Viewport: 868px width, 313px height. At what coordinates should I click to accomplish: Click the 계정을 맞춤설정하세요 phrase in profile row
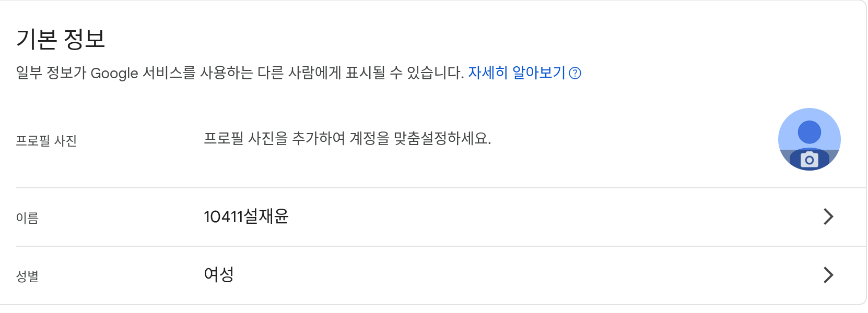[x=420, y=139]
